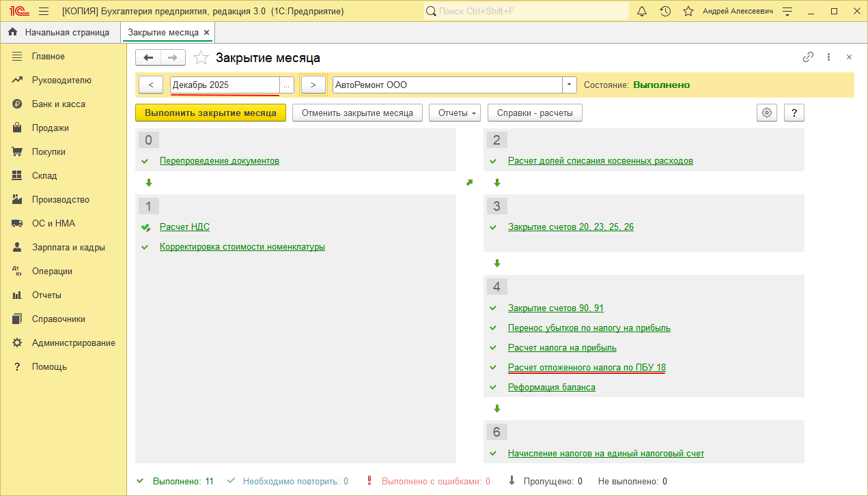Close the Закрытие месяца tab
This screenshot has height=496, width=868.
(207, 32)
